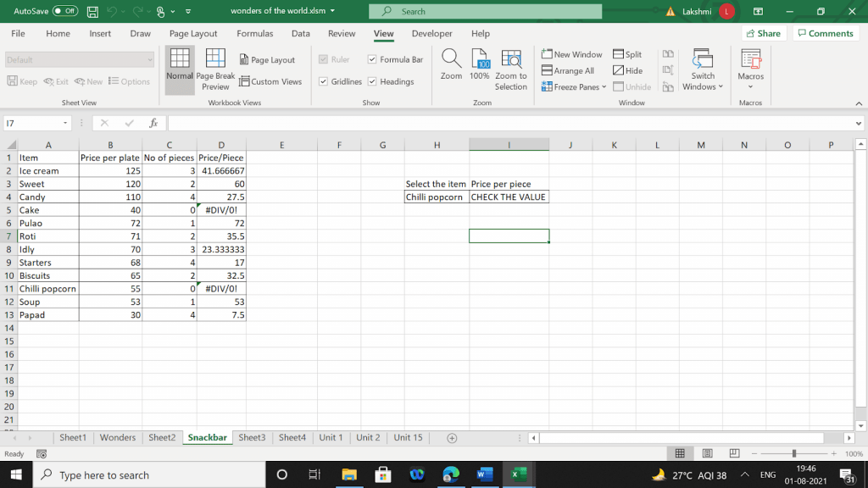Open the Name Box dropdown arrow
Image resolution: width=868 pixels, height=488 pixels.
(65, 123)
